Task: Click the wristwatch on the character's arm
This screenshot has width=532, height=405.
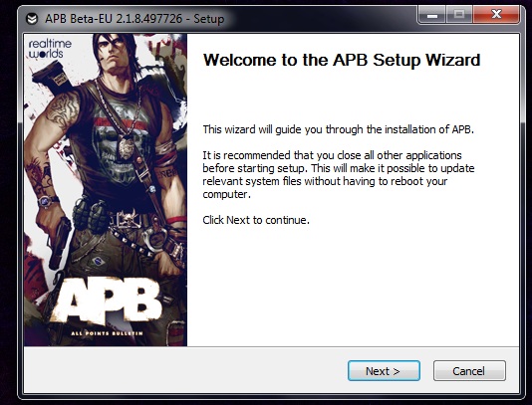Action: coord(47,201)
